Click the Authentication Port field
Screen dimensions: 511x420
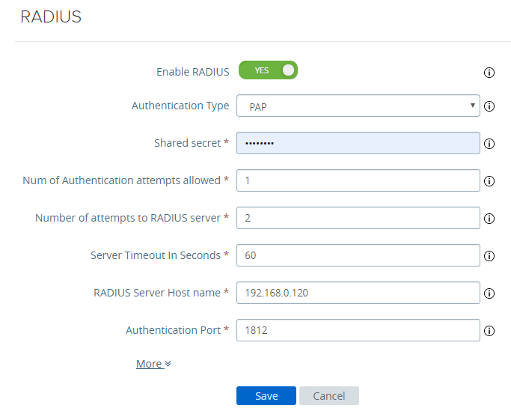click(358, 330)
